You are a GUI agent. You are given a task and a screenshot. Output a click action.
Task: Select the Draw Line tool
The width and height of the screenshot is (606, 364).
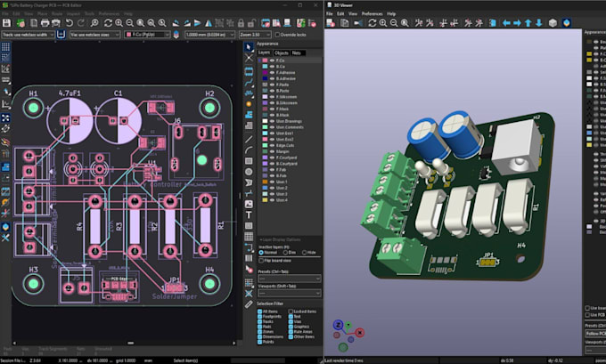click(x=249, y=140)
